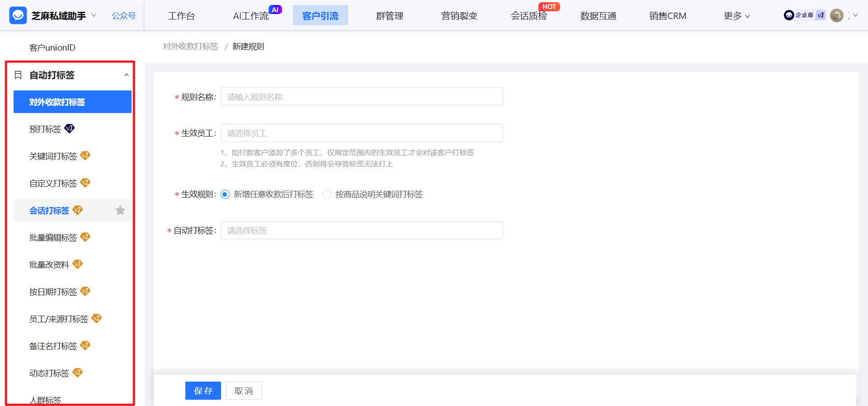Image resolution: width=868 pixels, height=406 pixels.
Task: Open 备注名打标签 menu item
Action: [x=53, y=346]
